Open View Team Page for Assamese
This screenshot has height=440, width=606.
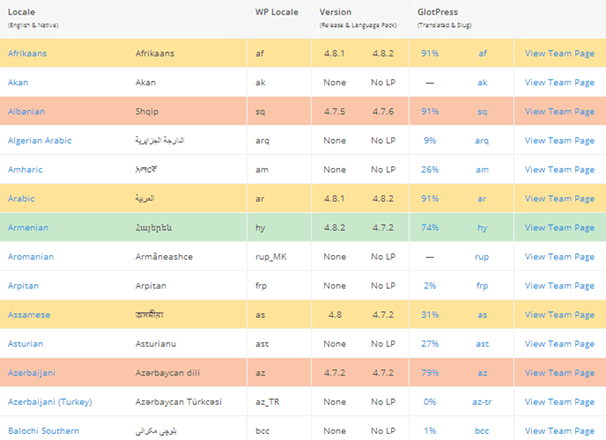[x=560, y=314]
